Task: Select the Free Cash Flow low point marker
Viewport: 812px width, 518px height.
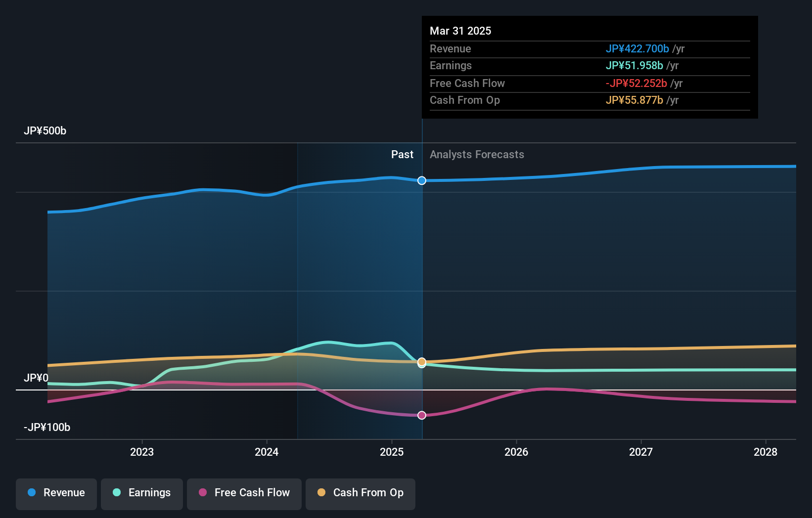Action: click(421, 415)
